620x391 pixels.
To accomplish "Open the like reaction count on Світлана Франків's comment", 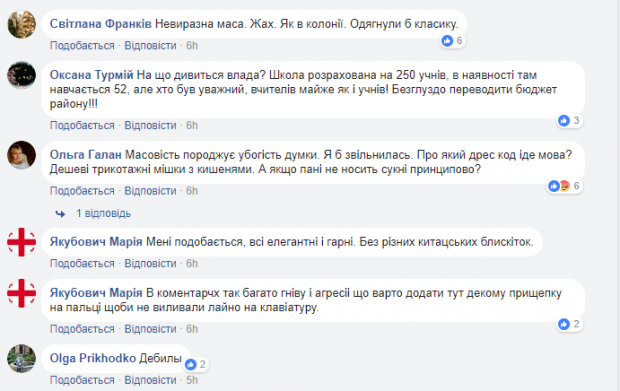I will click(453, 40).
